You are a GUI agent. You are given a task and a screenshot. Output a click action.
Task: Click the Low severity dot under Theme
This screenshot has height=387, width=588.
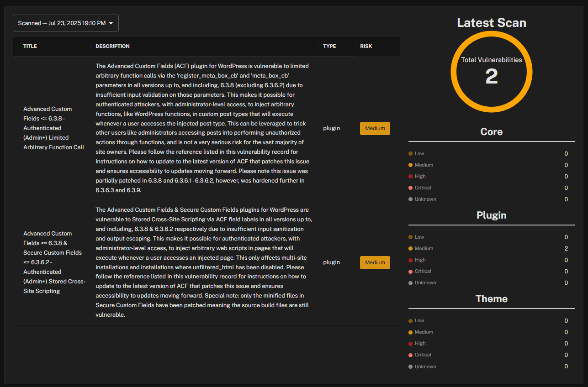tap(410, 320)
